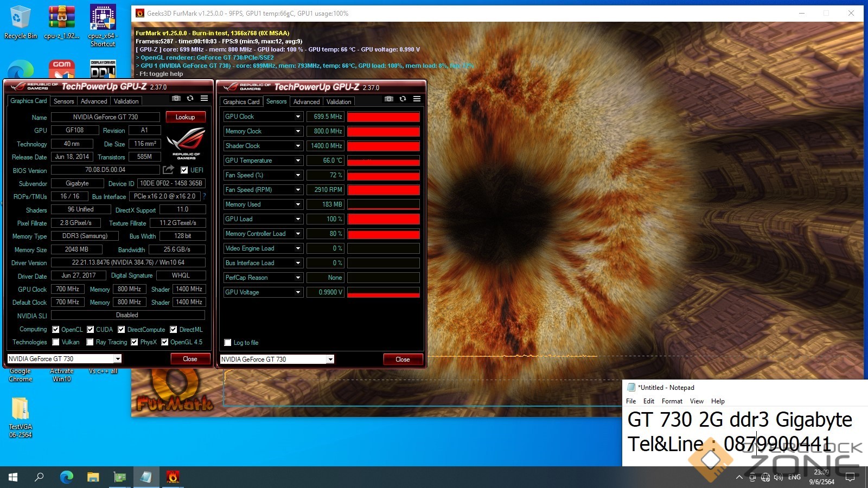The height and width of the screenshot is (488, 868).
Task: Click the GPU Load red usage graph
Action: pyautogui.click(x=383, y=219)
